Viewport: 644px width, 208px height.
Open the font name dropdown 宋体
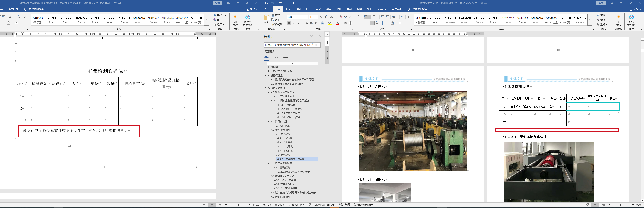pos(307,17)
